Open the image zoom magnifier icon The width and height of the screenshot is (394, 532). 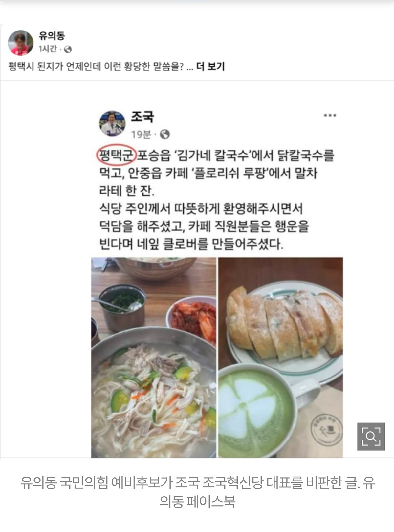pos(371,436)
